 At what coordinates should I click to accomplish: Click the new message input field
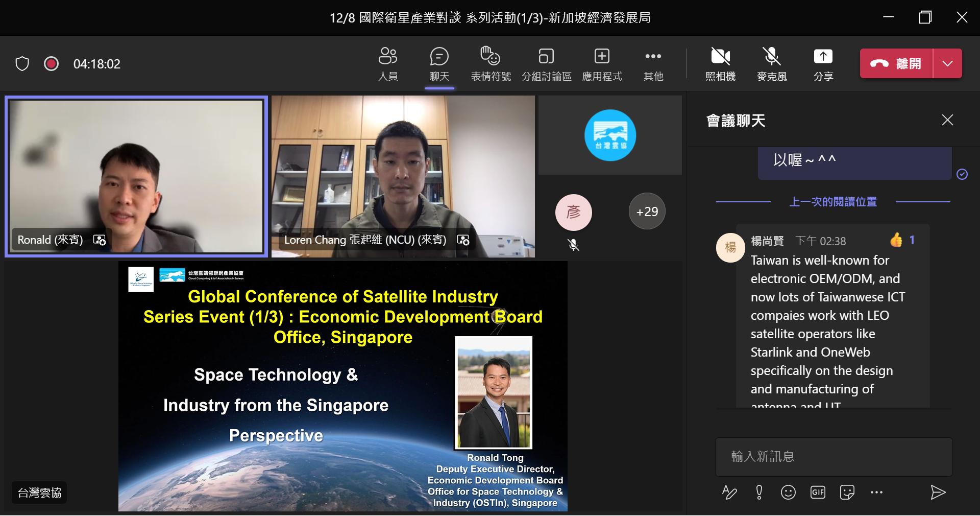click(x=834, y=457)
